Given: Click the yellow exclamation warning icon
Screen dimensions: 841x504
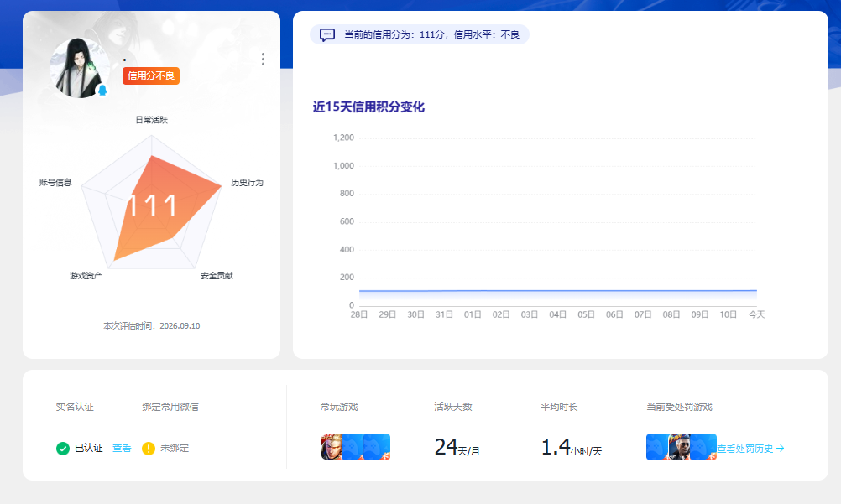Looking at the screenshot, I should (x=149, y=449).
